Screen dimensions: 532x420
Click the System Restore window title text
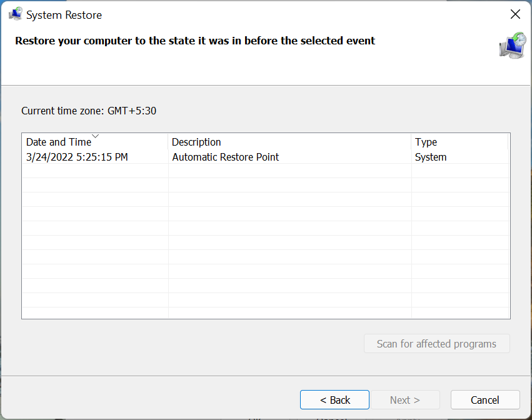tap(64, 14)
